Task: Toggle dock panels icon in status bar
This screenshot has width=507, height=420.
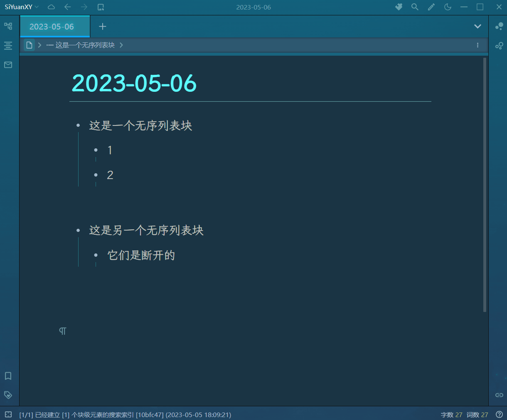Action: pos(8,414)
